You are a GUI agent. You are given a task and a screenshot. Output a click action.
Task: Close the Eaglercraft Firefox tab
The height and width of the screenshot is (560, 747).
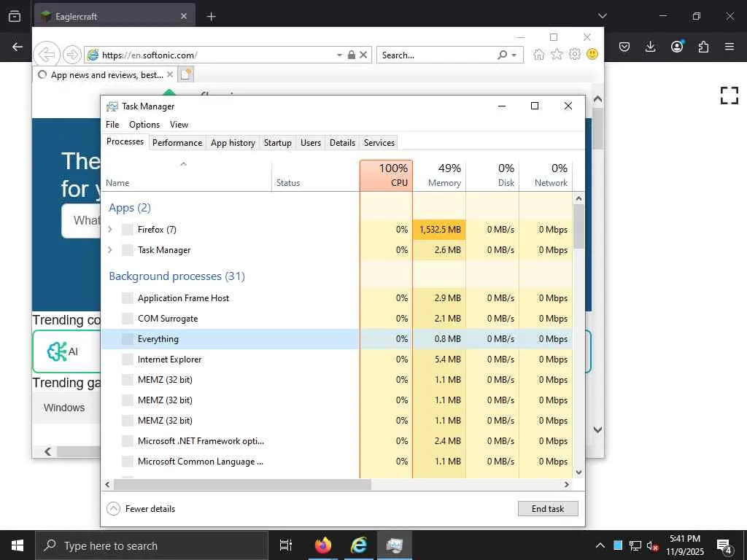click(x=184, y=16)
